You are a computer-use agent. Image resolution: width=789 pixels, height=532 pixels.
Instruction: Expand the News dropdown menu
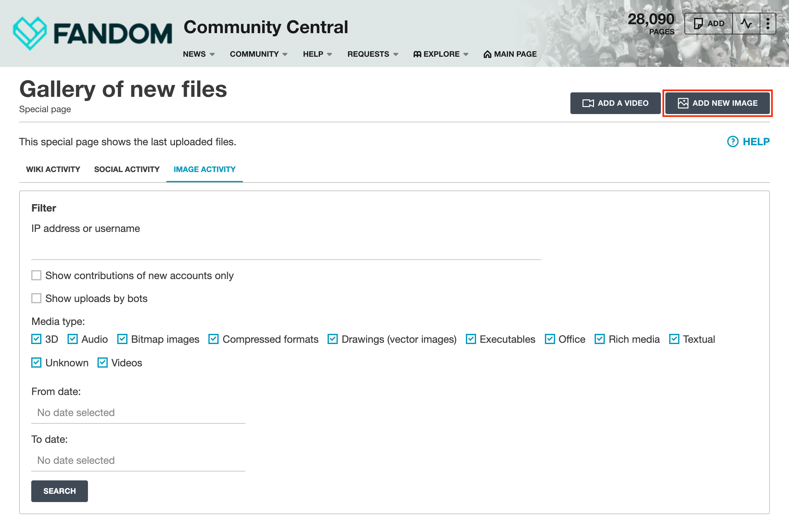point(199,54)
